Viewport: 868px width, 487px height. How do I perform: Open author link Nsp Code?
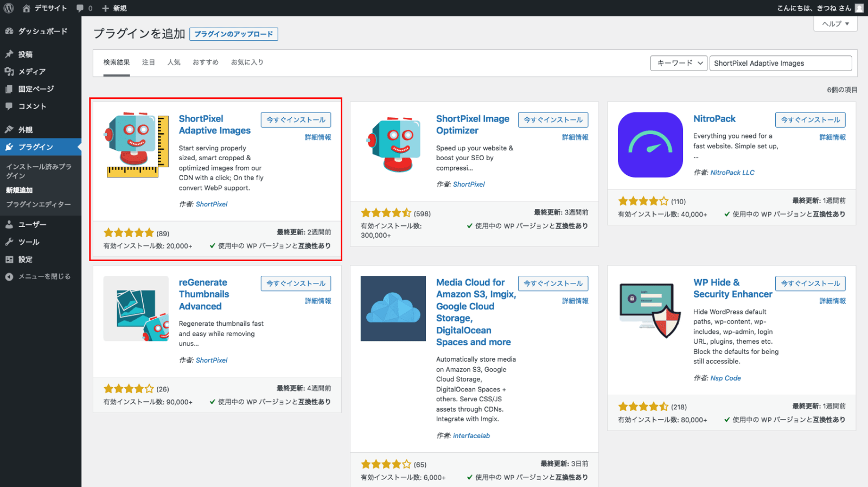point(726,378)
